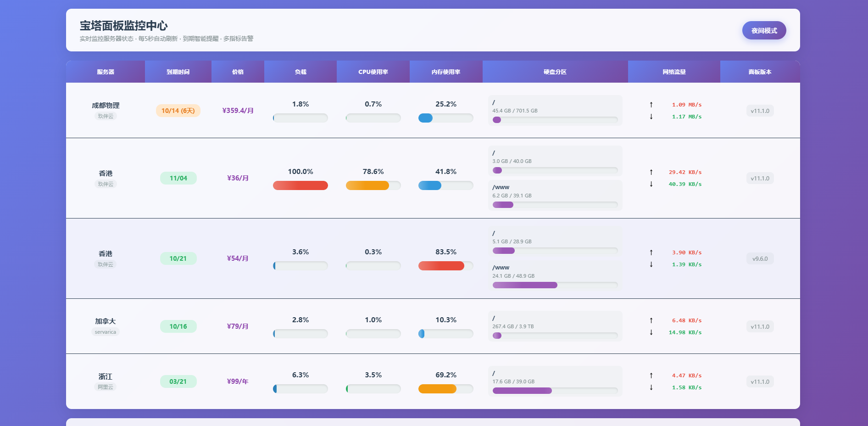The height and width of the screenshot is (426, 868).
Task: Click the download arrow beside 1.39 KB/s
Action: coord(651,264)
